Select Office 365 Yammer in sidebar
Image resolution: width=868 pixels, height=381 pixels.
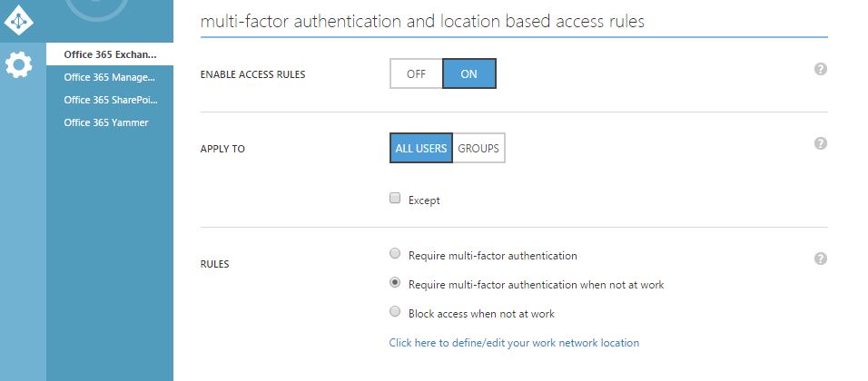tap(110, 122)
